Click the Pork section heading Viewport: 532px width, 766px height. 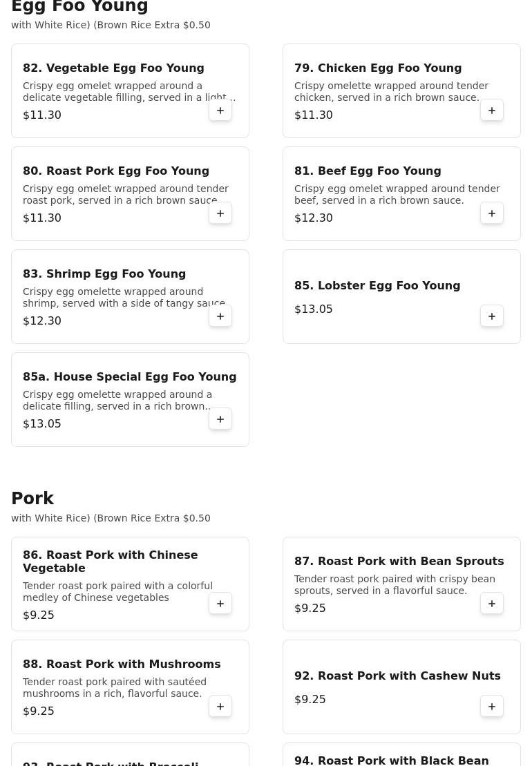coord(32,499)
